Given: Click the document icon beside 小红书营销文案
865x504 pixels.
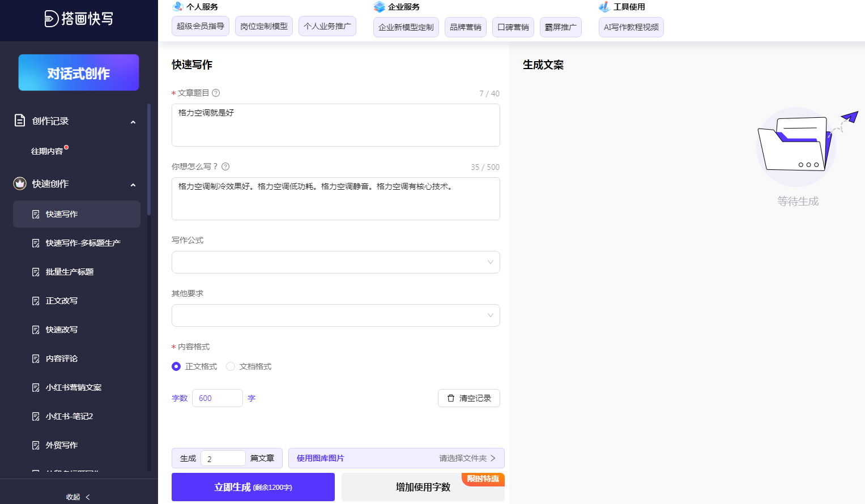Looking at the screenshot, I should [35, 387].
